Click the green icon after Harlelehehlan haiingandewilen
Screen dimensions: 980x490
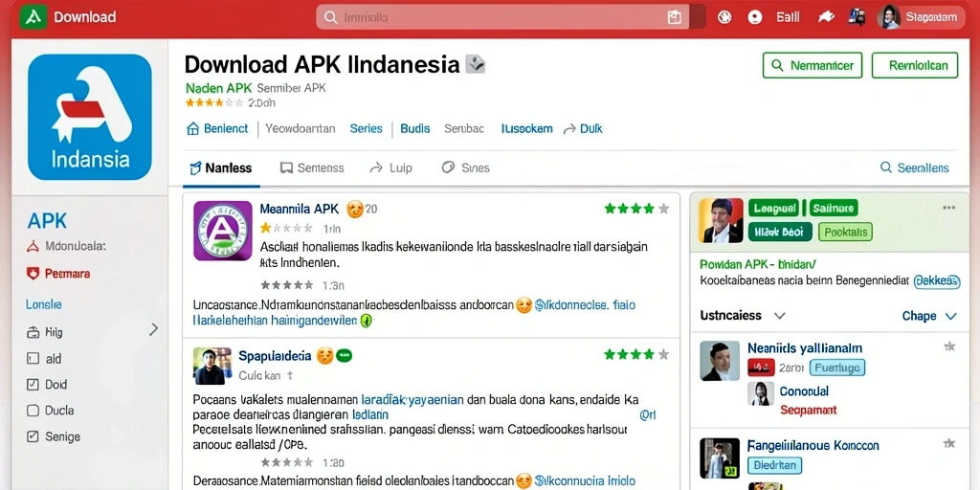point(367,321)
